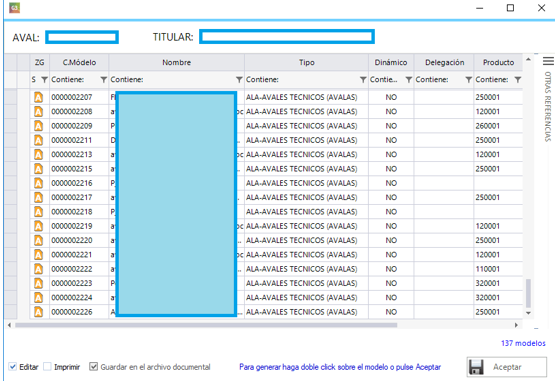Open the filter funnel for ZG column
The height and width of the screenshot is (381, 555).
44,80
